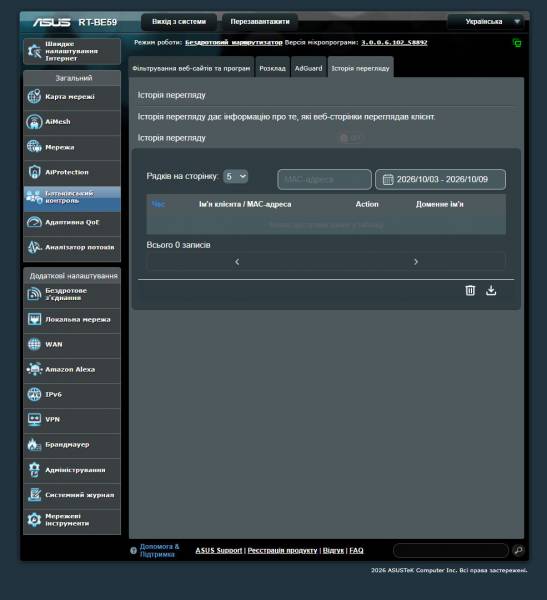Click trash icon to clear history
547x600 pixels.
point(470,290)
